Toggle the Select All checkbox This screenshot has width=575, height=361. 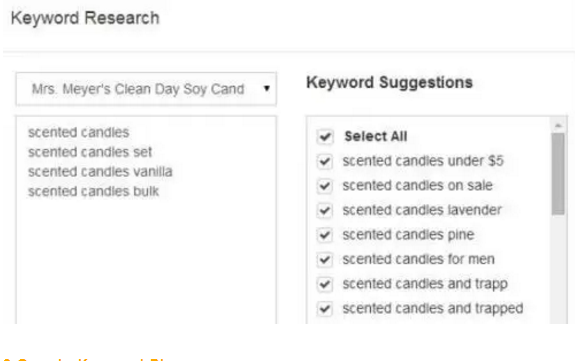[325, 136]
